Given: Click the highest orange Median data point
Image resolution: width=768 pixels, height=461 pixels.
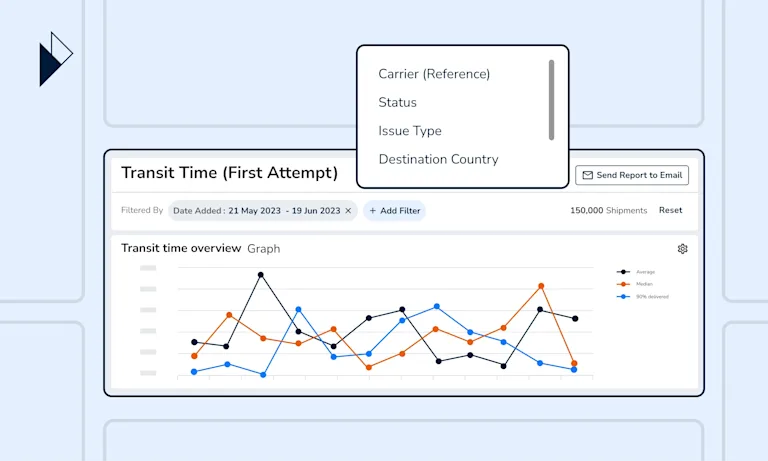Looking at the screenshot, I should [541, 286].
